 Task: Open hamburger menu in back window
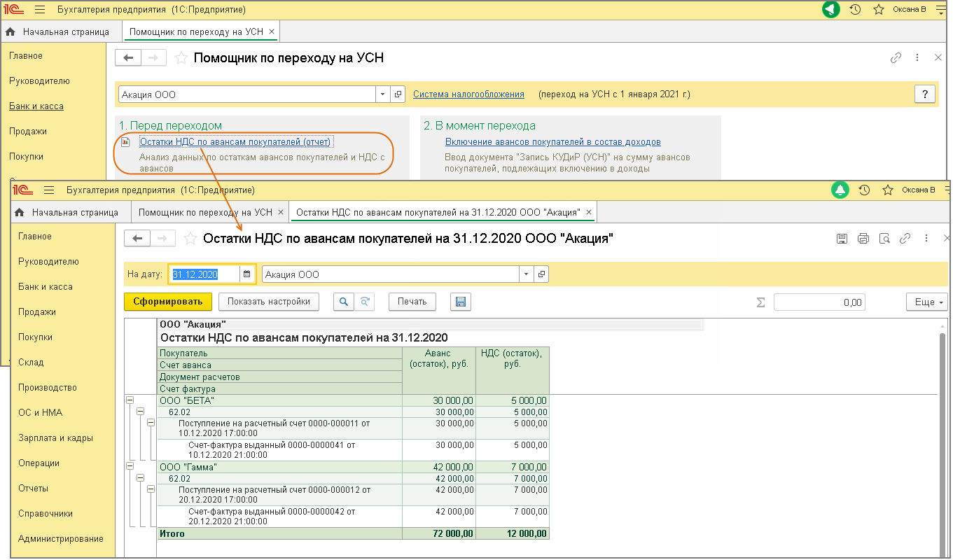(x=39, y=10)
